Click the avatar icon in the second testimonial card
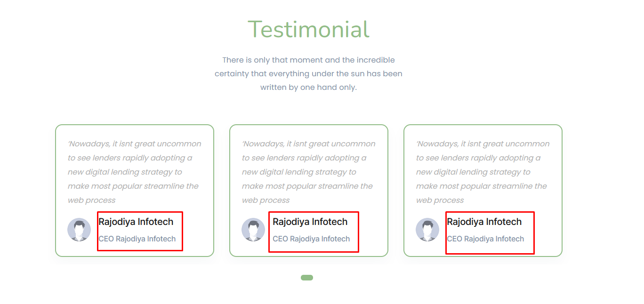Viewport: 644px width, 304px height. pos(253,230)
